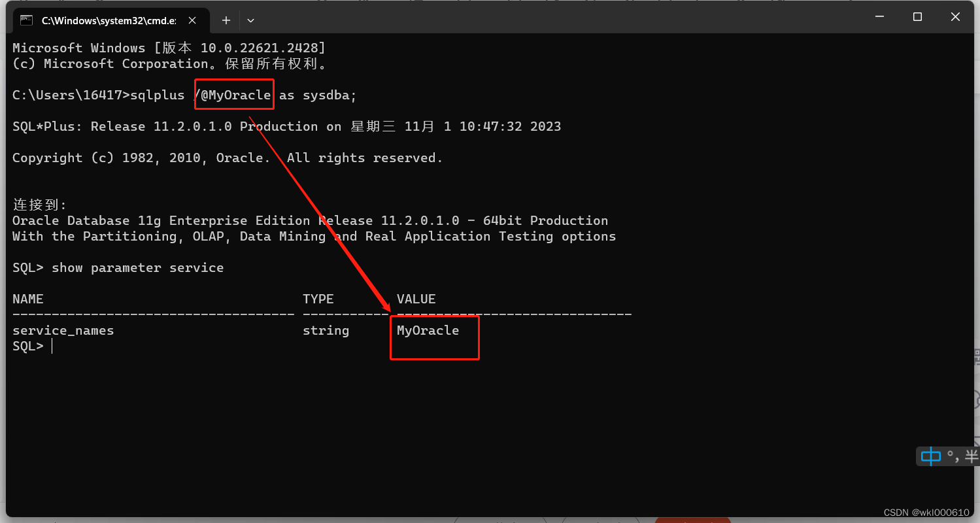
Task: Click the show parameter service command text
Action: click(137, 267)
